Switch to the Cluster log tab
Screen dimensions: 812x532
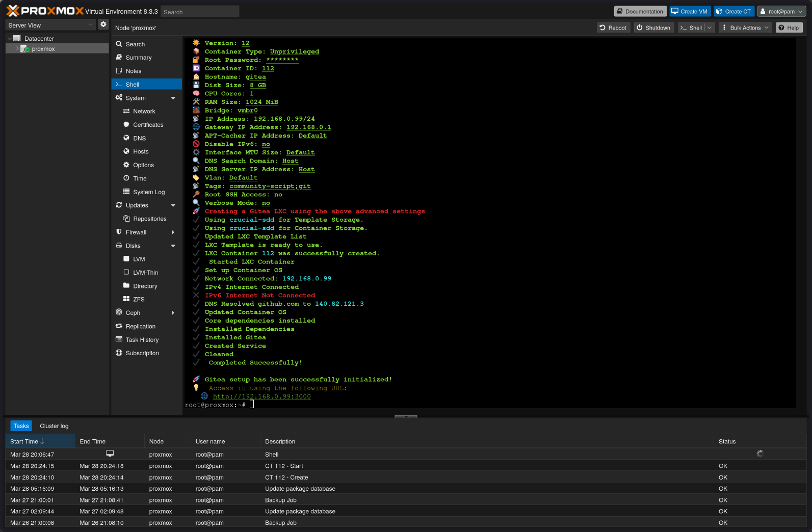pyautogui.click(x=54, y=426)
